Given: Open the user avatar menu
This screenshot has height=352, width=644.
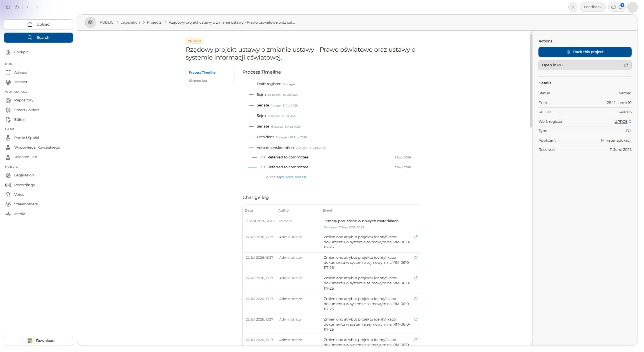Looking at the screenshot, I should point(632,7).
